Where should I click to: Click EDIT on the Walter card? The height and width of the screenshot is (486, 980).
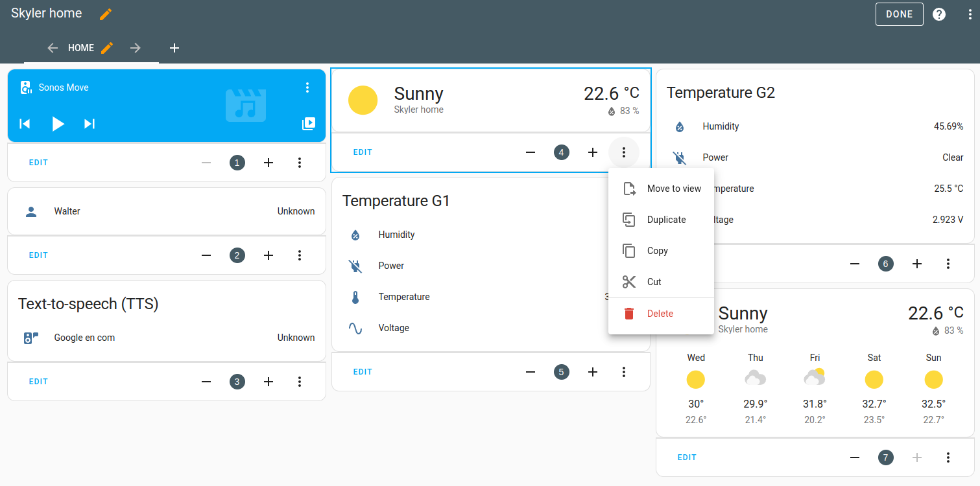click(x=38, y=255)
